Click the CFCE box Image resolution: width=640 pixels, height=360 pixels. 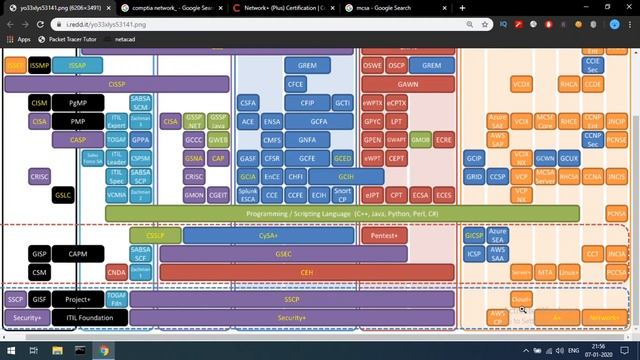pos(296,84)
